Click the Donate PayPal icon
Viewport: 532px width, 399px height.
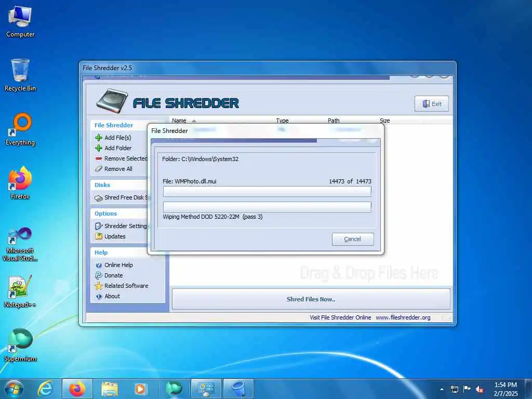coord(99,275)
